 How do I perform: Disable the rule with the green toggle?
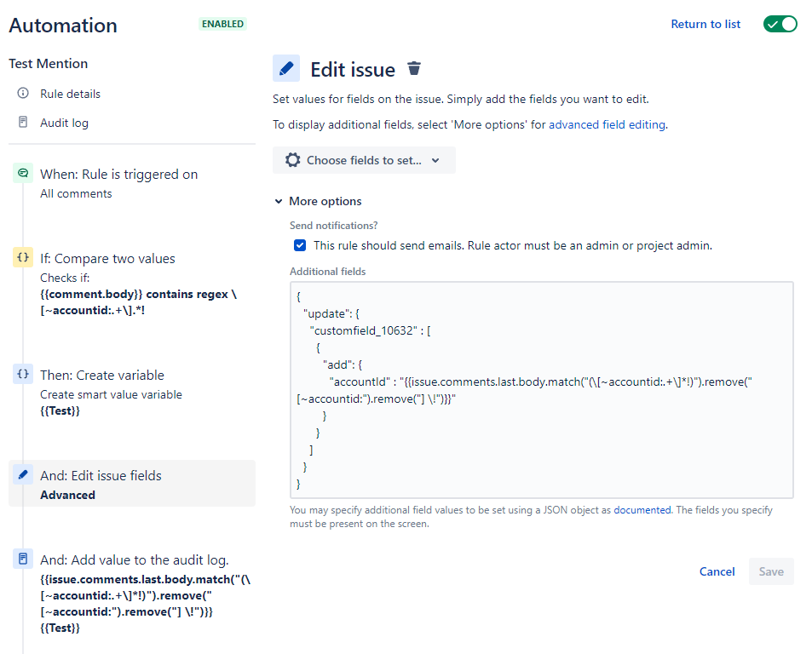coord(780,24)
